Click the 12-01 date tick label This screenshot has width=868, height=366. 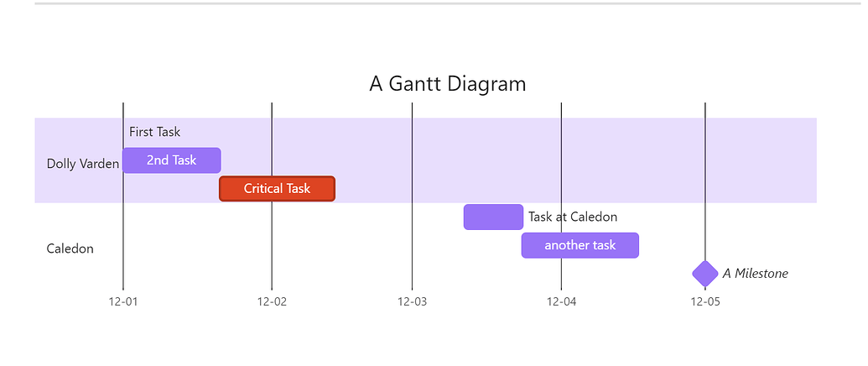123,301
